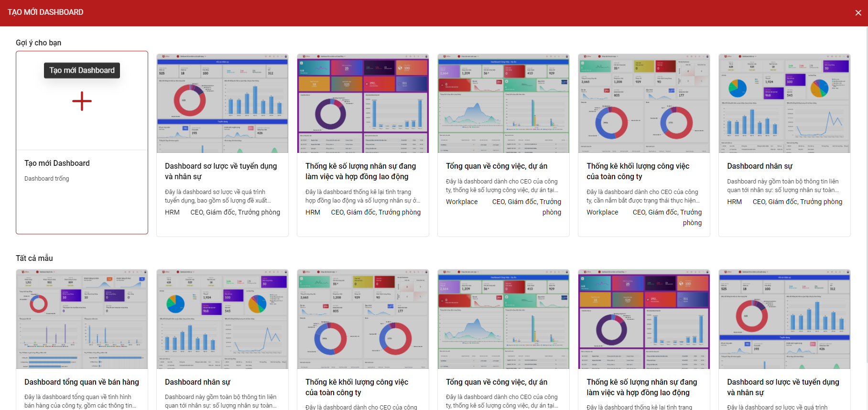Click Workplace tag on suggested 'Tổng quan' card
This screenshot has width=868, height=410.
tap(462, 202)
